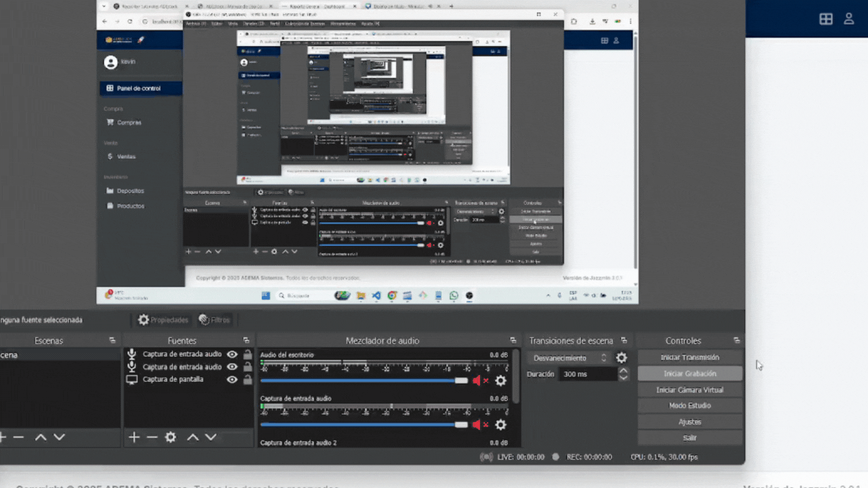Click the Captura de entrada audio volume slider

coord(364,425)
